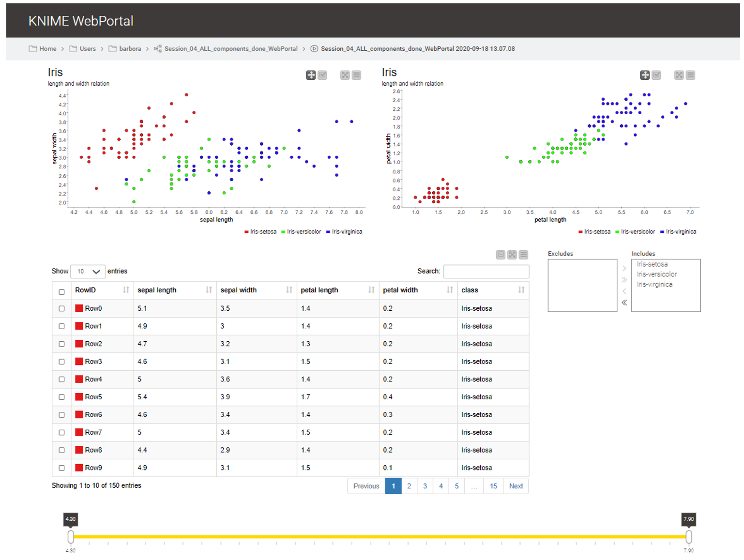Toggle the select-all checkbox in table header
Image resolution: width=744 pixels, height=560 pixels.
tap(61, 292)
